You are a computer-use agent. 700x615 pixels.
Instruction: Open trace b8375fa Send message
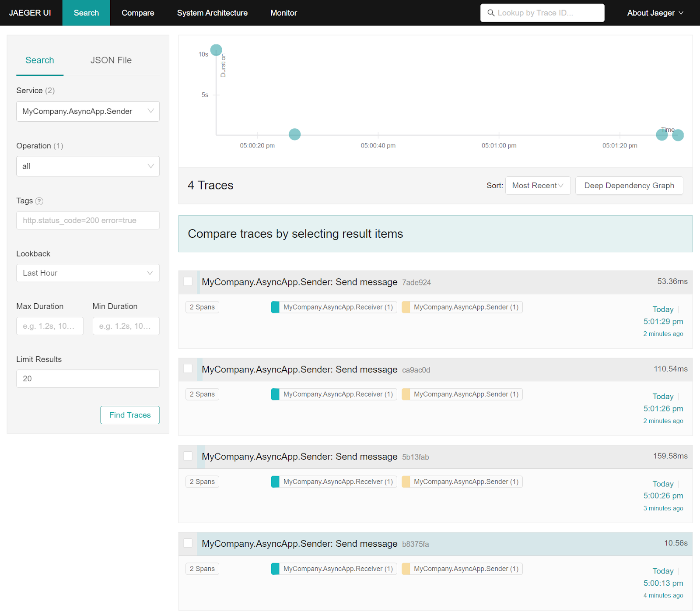(x=300, y=544)
